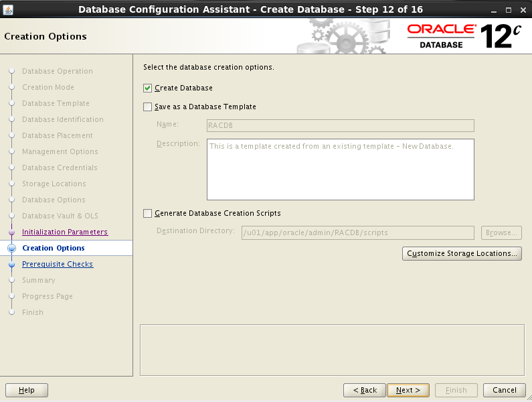
Task: Click the 'Select the database creation options.' text
Action: point(209,67)
